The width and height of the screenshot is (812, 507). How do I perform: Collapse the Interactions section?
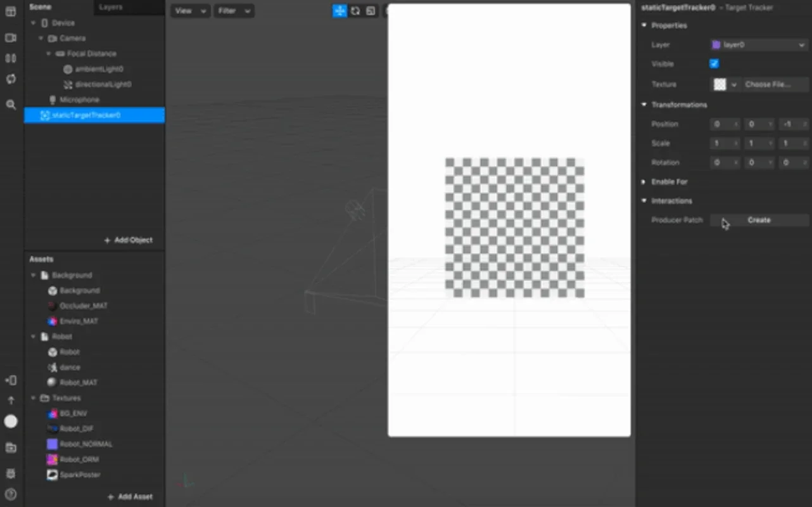click(644, 201)
